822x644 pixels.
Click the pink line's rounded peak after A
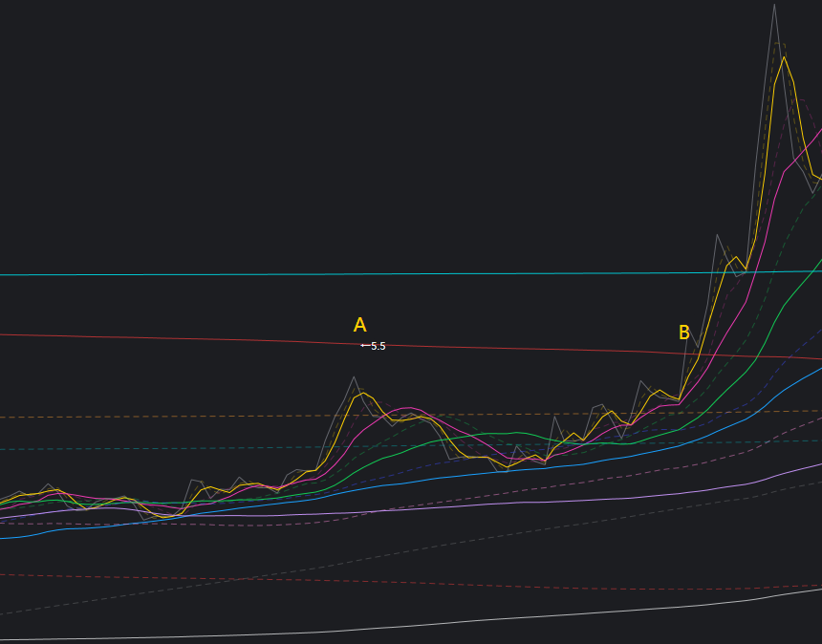click(x=406, y=408)
